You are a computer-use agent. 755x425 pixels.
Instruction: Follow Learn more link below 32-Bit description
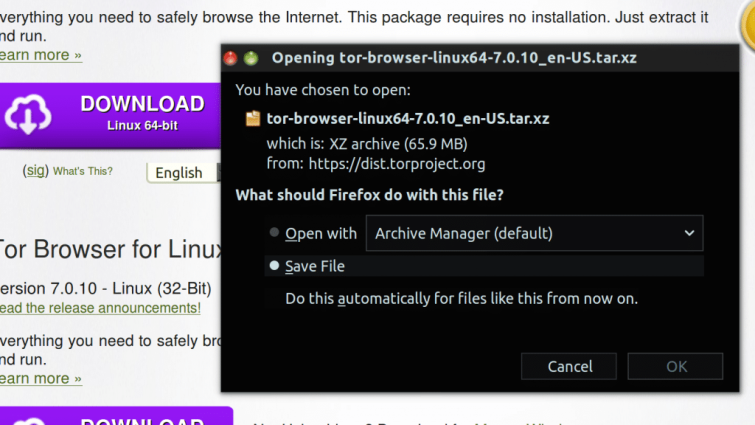pyautogui.click(x=41, y=379)
